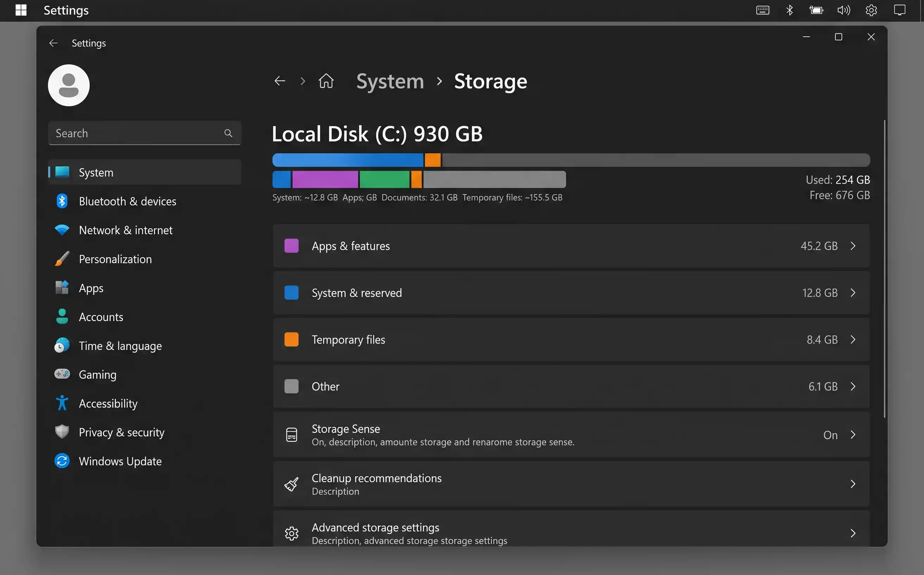This screenshot has height=575, width=924.
Task: Click the gear icon in top bar
Action: point(871,10)
